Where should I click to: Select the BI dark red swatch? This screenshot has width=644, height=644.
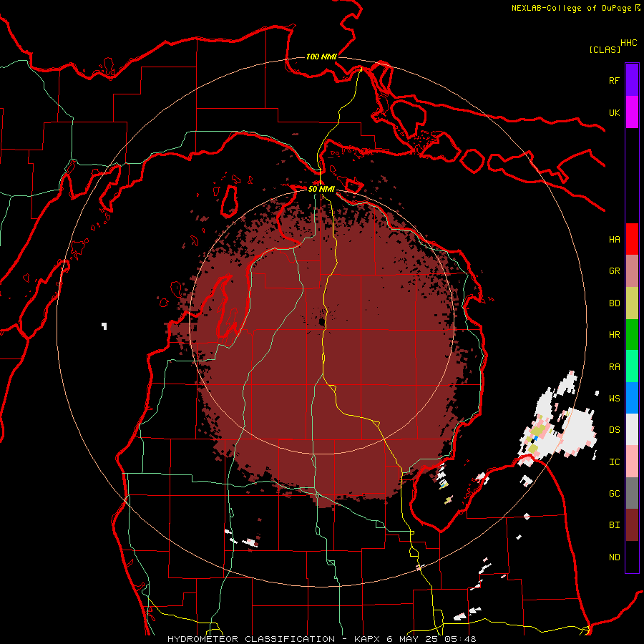(632, 525)
